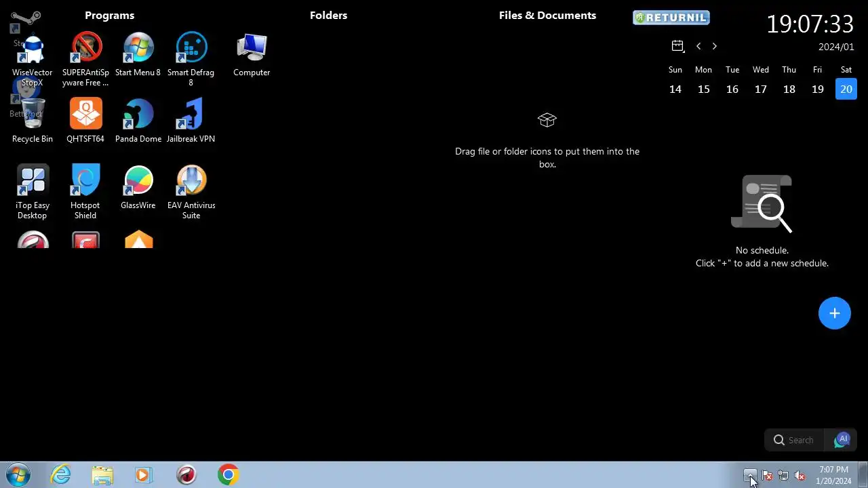Open EAV Antivirus Suite shortcut
This screenshot has width=868, height=488.
pyautogui.click(x=191, y=192)
